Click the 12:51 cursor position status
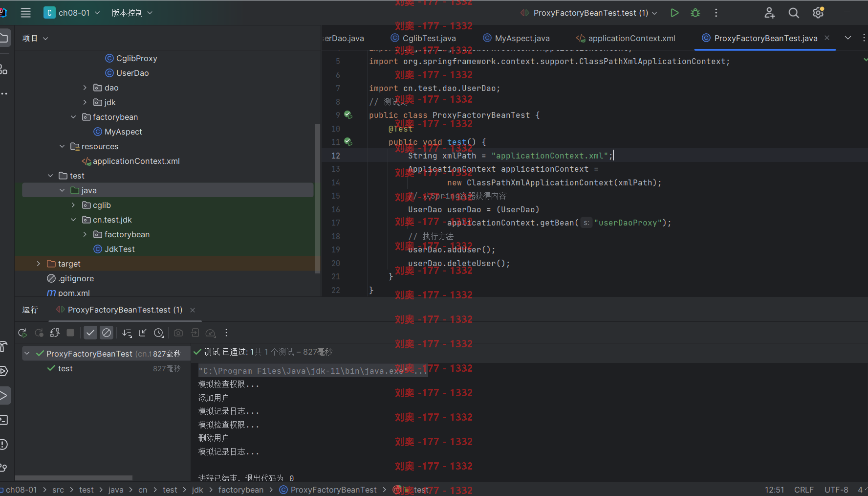The height and width of the screenshot is (496, 868). pyautogui.click(x=775, y=490)
